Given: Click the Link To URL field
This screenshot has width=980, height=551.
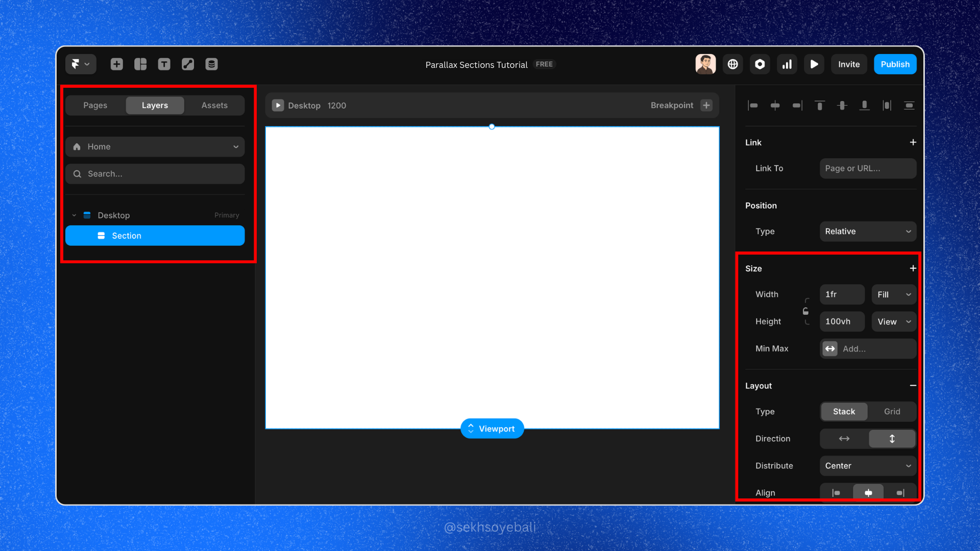Looking at the screenshot, I should [x=868, y=168].
